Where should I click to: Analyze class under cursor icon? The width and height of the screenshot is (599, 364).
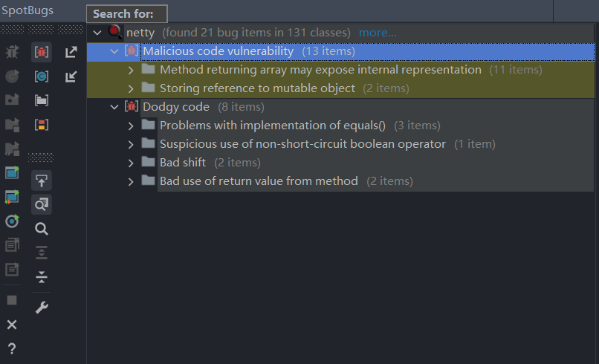pos(12,76)
